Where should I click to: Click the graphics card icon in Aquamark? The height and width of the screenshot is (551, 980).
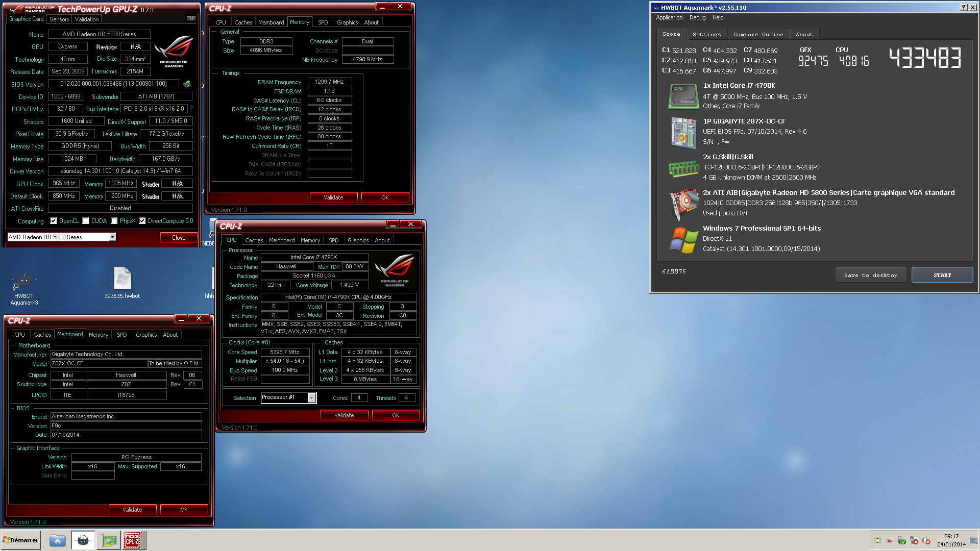click(683, 204)
